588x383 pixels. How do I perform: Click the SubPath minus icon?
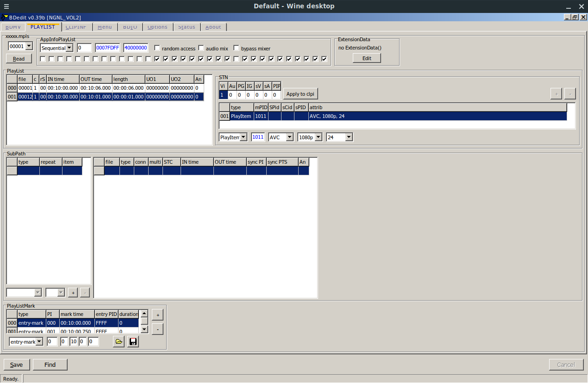pyautogui.click(x=85, y=292)
